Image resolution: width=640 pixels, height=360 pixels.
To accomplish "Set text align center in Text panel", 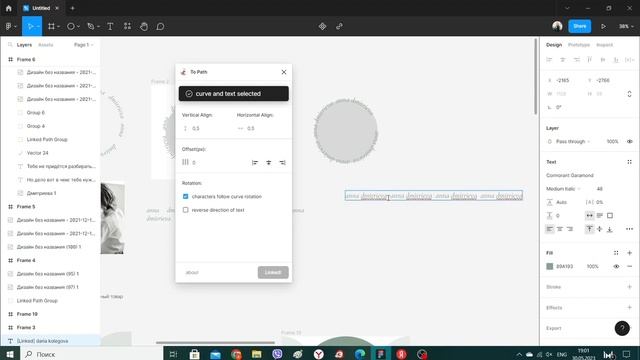I will pos(560,229).
